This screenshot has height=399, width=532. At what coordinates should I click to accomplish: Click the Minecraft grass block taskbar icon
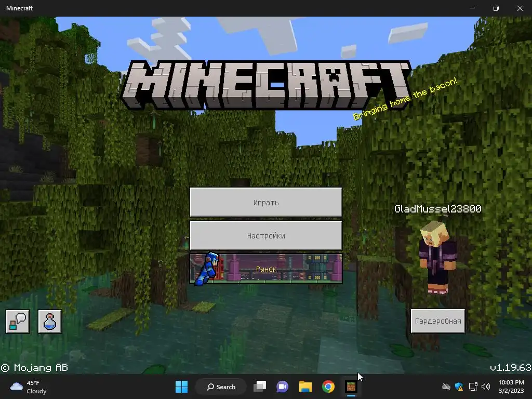pyautogui.click(x=351, y=387)
